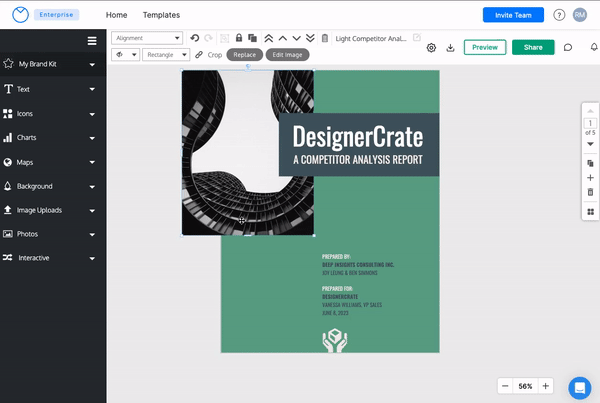Click the group objects icon

pos(225,38)
